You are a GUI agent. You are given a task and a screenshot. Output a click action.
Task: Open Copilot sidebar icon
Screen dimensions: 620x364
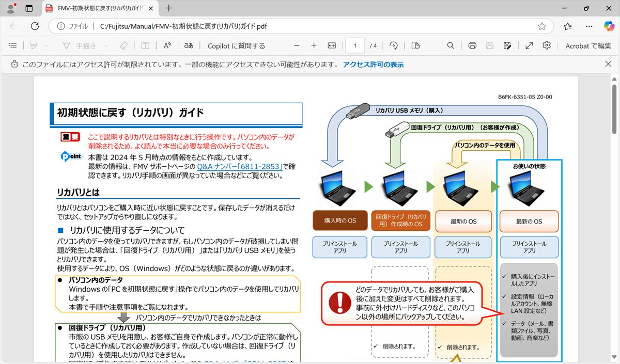609,26
